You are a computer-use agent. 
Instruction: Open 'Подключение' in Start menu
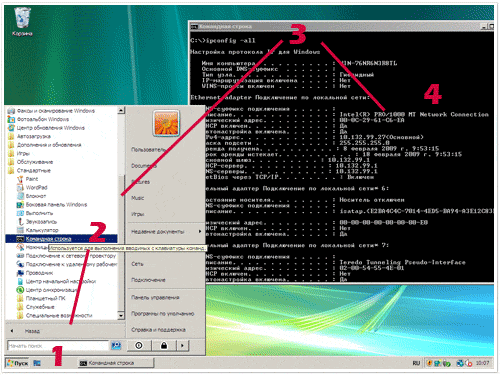pyautogui.click(x=148, y=280)
